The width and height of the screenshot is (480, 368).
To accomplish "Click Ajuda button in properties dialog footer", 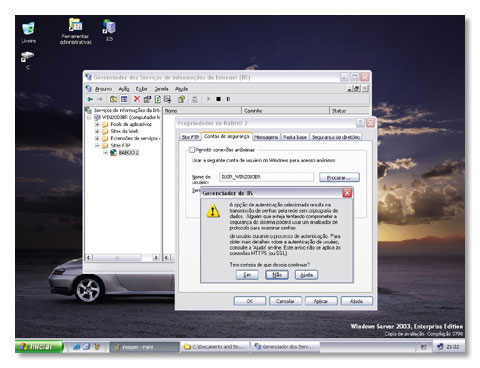I will (356, 301).
